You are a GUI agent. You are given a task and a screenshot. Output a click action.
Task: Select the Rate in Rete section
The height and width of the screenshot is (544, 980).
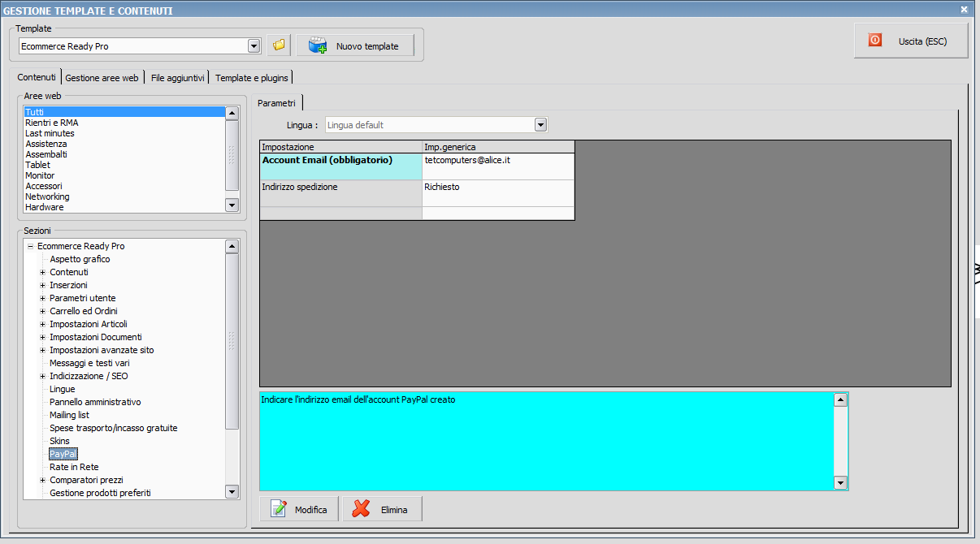(x=74, y=467)
